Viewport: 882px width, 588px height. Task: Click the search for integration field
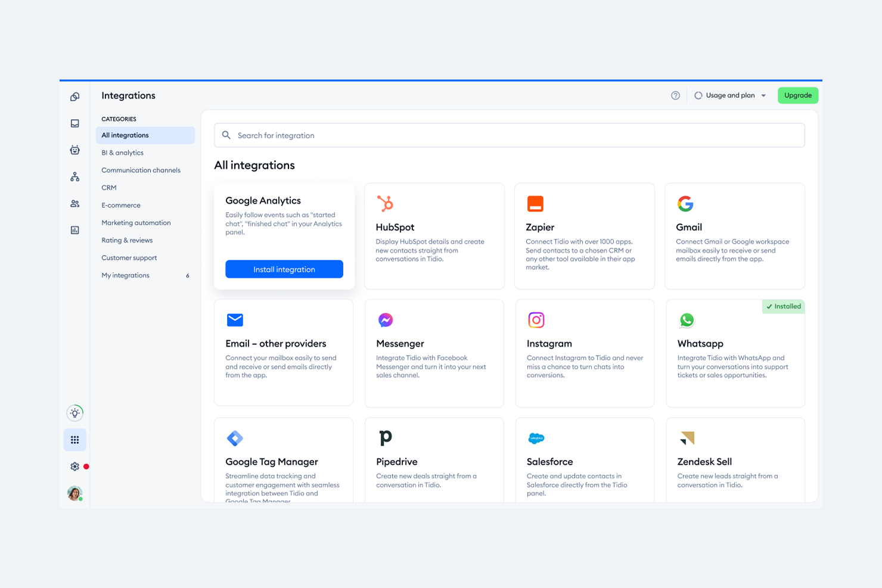coord(510,135)
